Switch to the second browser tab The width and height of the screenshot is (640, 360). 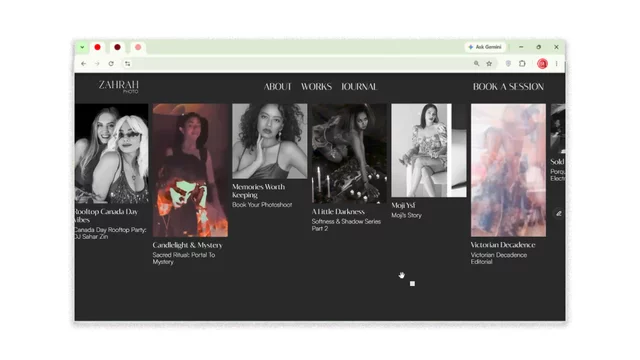click(118, 47)
